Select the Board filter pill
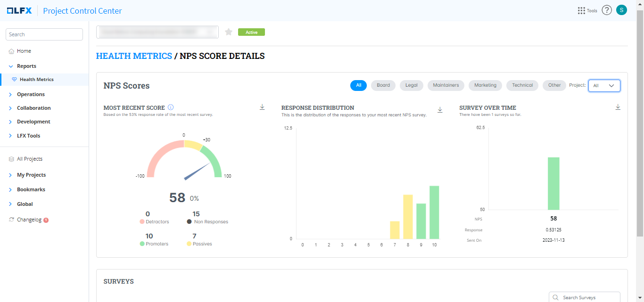The width and height of the screenshot is (644, 302). pos(383,85)
